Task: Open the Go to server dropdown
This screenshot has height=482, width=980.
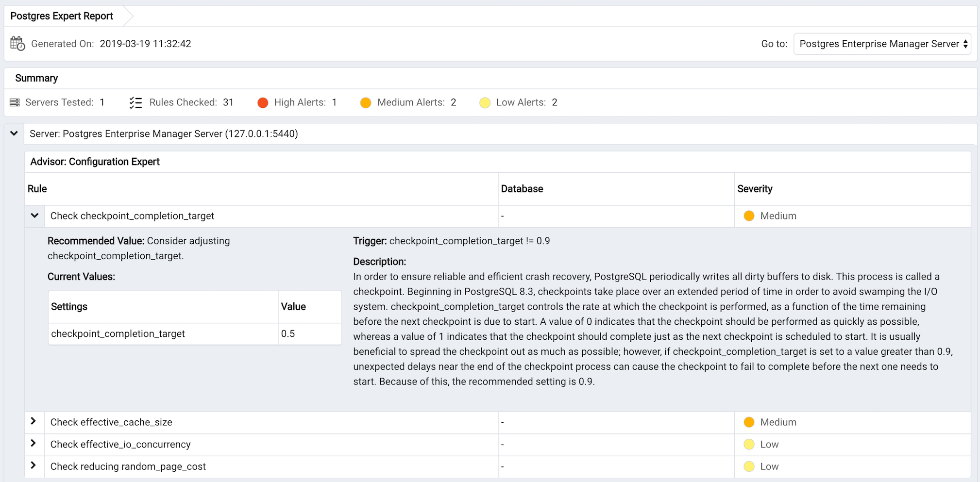Action: (x=882, y=44)
